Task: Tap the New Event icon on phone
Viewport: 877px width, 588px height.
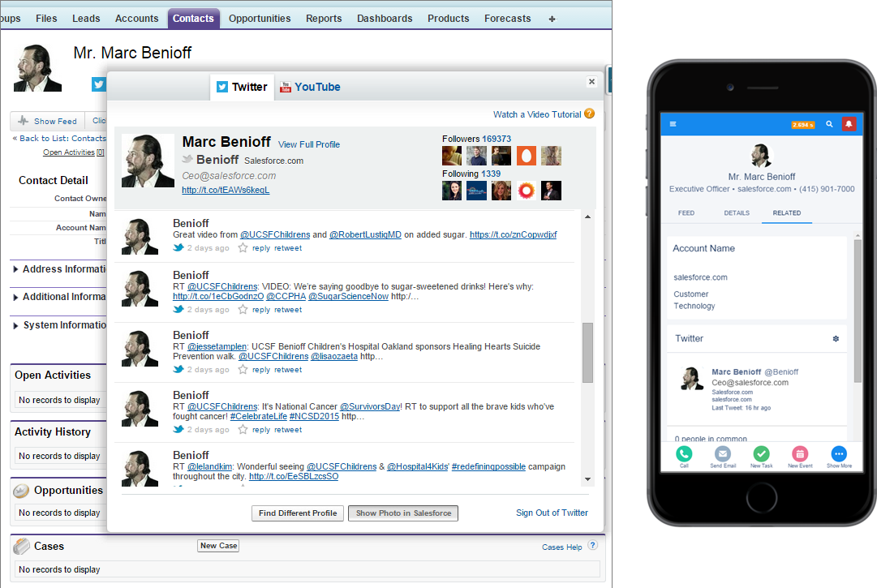Action: 800,456
